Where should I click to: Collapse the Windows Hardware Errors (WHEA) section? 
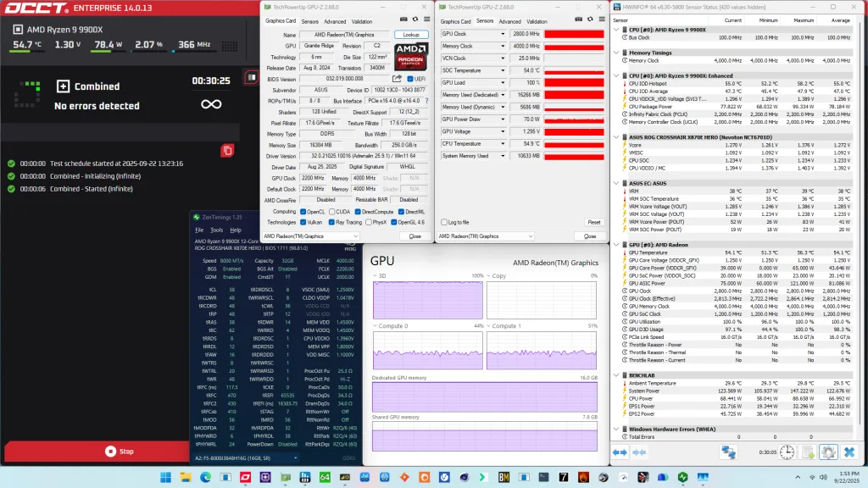point(615,429)
